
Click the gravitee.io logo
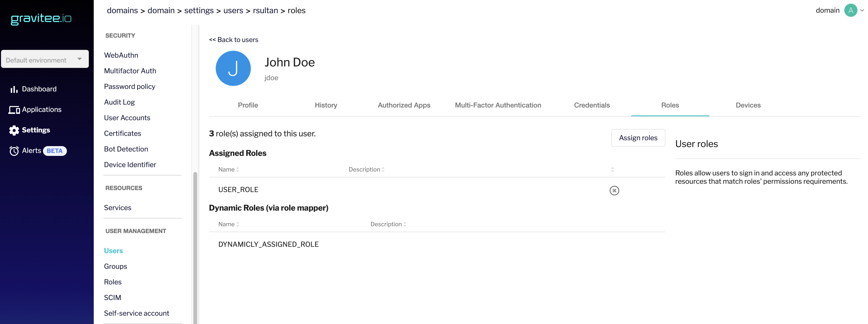pos(41,19)
